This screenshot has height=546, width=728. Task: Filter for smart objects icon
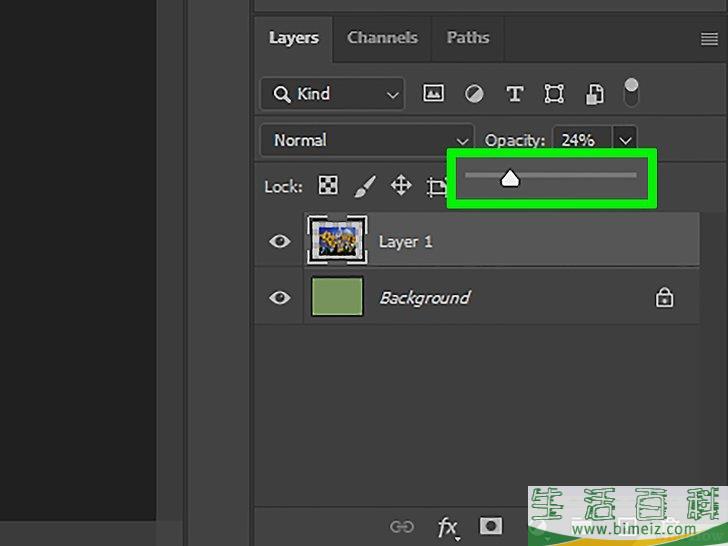[594, 94]
